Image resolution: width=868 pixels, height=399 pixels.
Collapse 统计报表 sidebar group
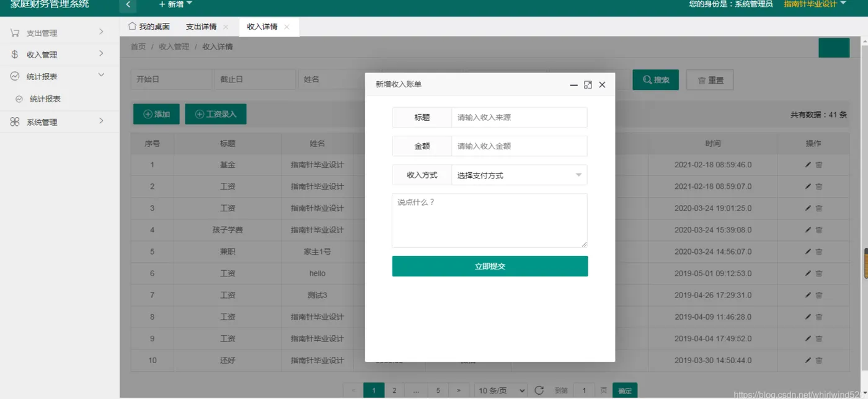(60, 76)
